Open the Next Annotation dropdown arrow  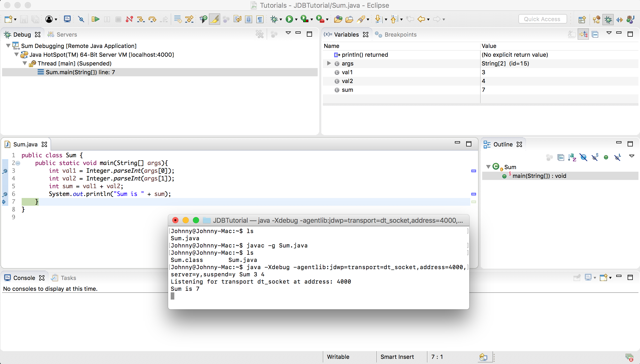tap(386, 19)
